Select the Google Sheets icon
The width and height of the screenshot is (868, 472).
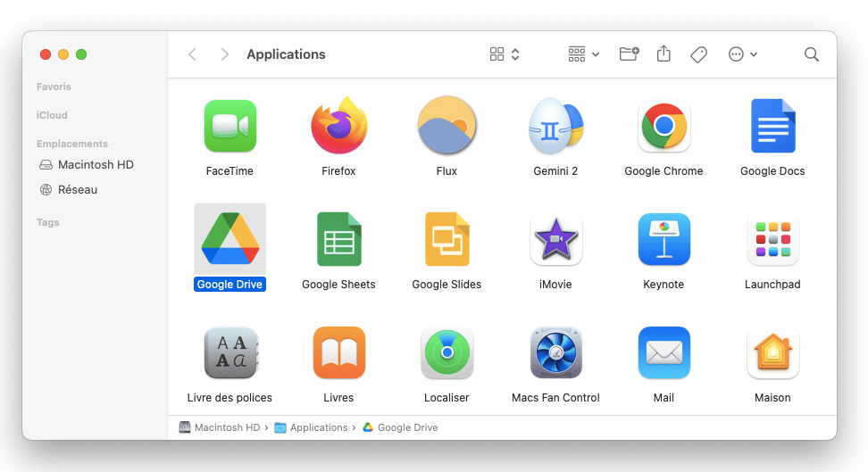[x=338, y=239]
